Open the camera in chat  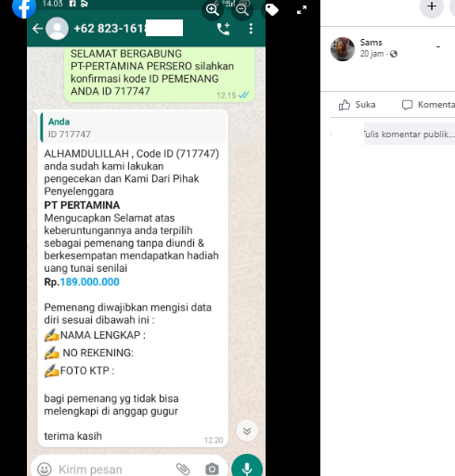(212, 469)
